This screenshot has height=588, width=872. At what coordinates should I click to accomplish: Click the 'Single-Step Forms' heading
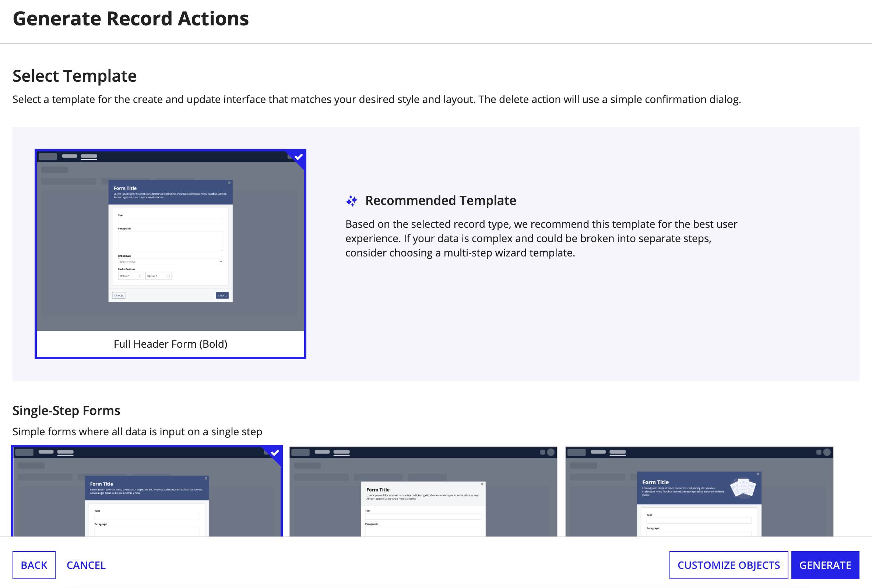point(66,410)
